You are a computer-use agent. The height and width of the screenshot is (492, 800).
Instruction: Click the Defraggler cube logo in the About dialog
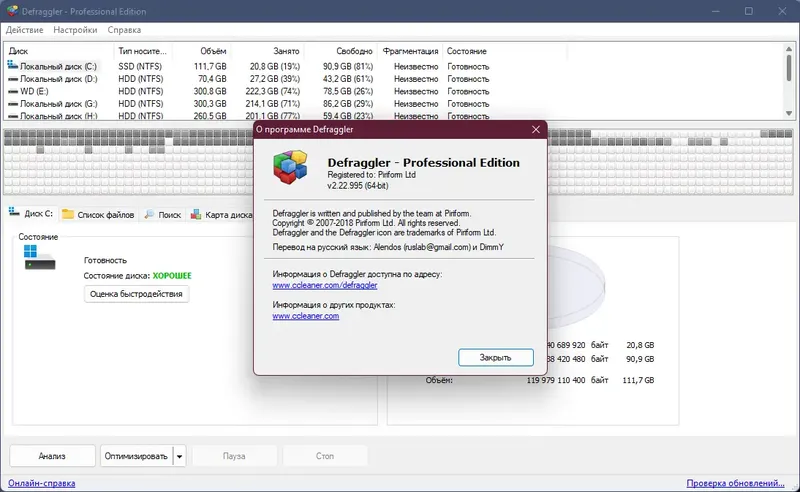(290, 167)
